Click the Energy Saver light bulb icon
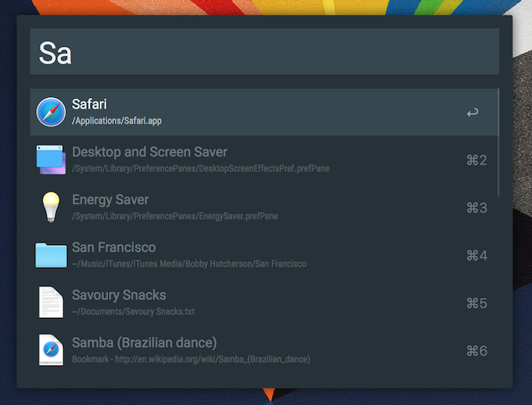Screen dimensions: 532x405 [50, 208]
